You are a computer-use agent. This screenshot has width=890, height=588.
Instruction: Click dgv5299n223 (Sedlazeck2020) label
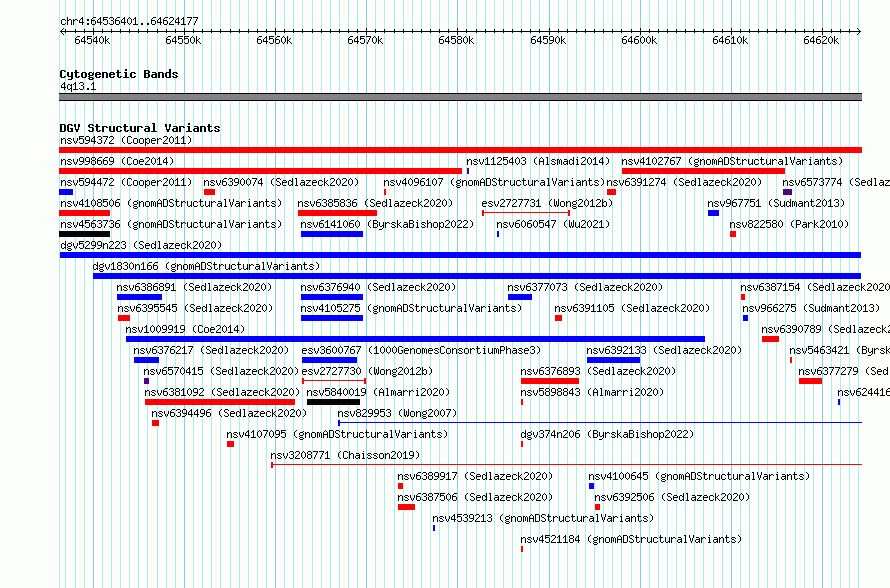tap(141, 245)
